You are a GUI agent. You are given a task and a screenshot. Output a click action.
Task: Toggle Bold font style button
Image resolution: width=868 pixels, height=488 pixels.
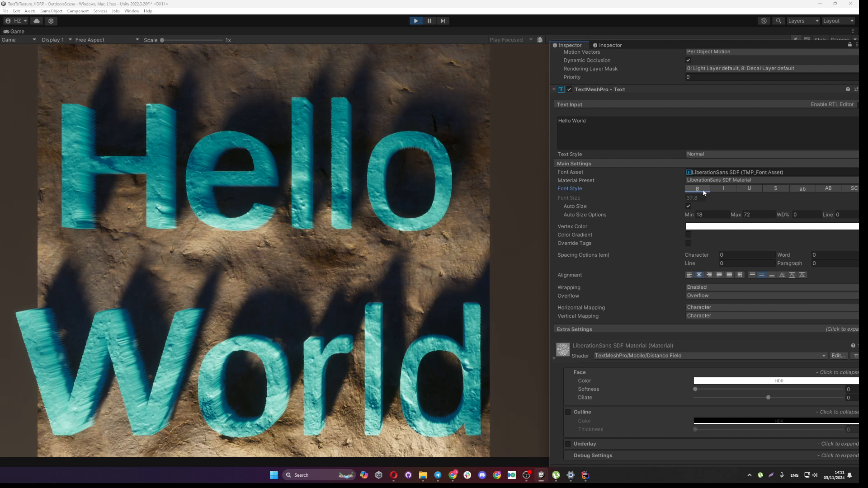coord(697,188)
